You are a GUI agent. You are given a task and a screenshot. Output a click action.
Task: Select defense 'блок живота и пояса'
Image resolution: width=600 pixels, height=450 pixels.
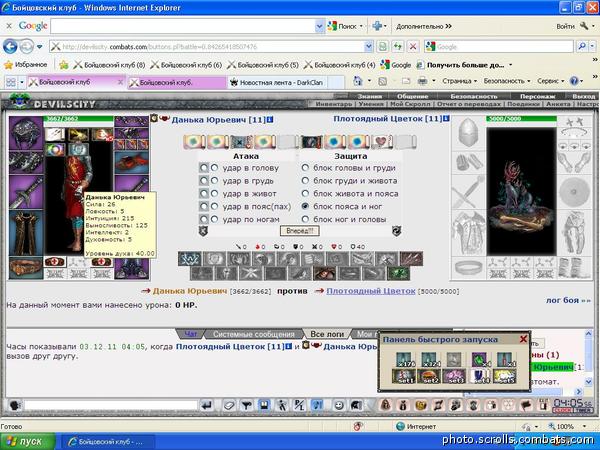pos(305,194)
